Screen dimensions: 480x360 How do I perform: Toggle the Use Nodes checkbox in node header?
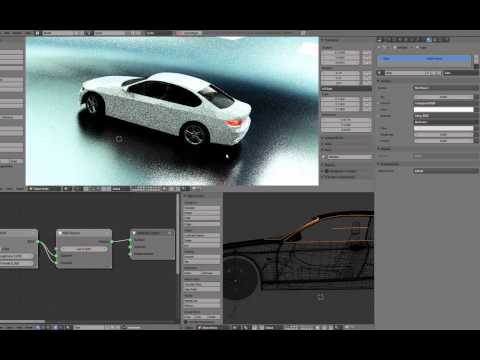pos(124,327)
